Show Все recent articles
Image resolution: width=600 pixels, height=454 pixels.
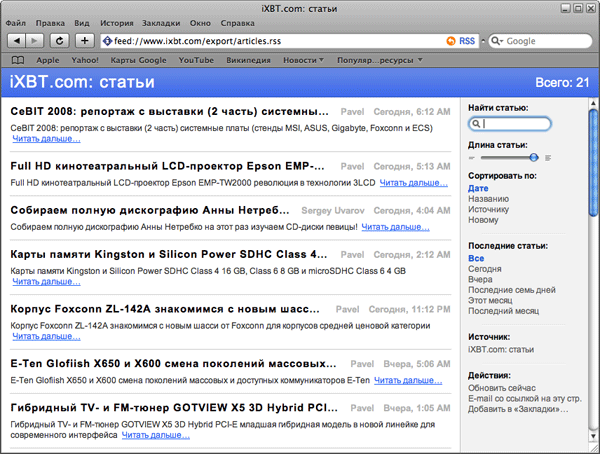click(476, 258)
